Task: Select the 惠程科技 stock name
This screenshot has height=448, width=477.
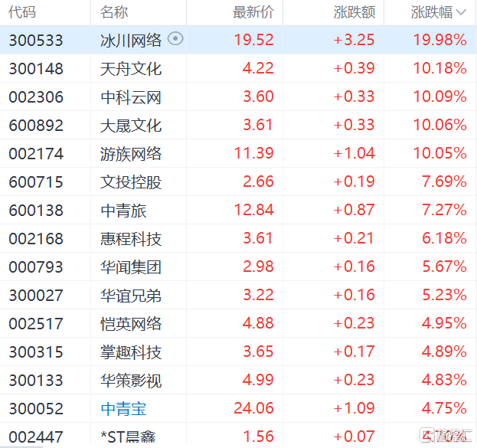Action: tap(131, 239)
